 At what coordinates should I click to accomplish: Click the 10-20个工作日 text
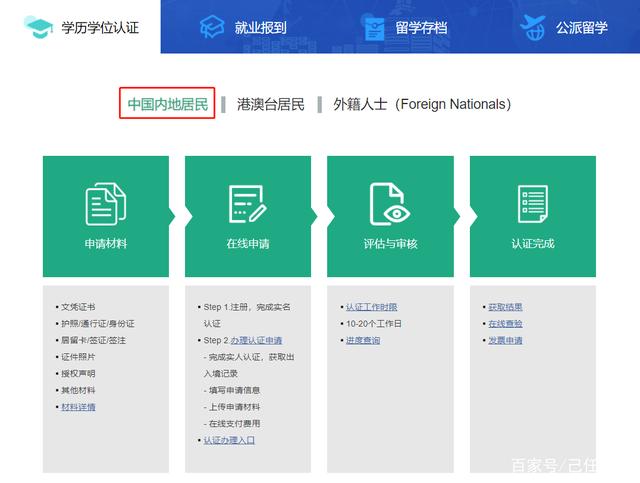(374, 324)
